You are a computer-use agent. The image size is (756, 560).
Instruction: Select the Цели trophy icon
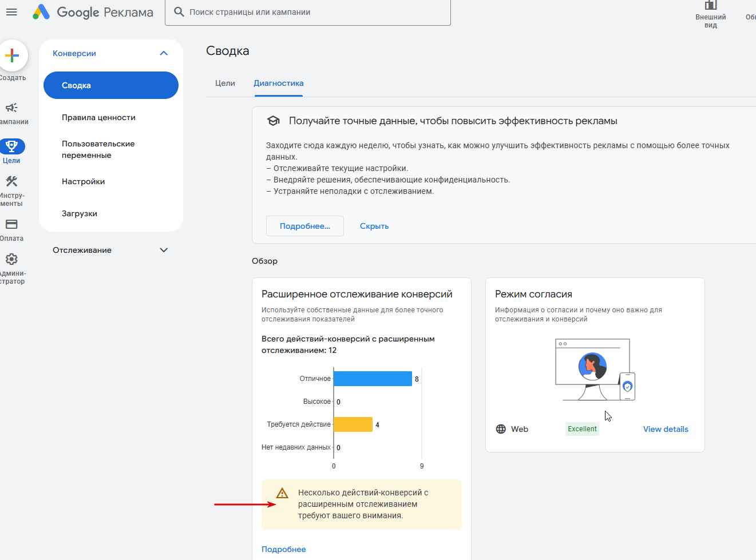pos(11,146)
